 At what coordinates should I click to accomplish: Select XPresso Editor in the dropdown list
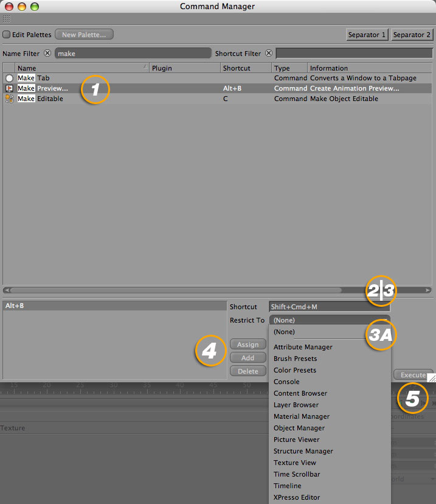pos(297,497)
